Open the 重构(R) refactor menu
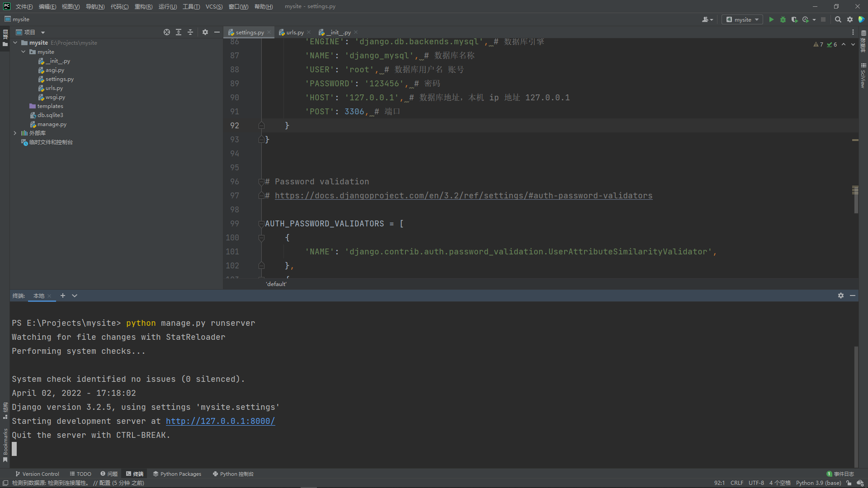 click(143, 6)
